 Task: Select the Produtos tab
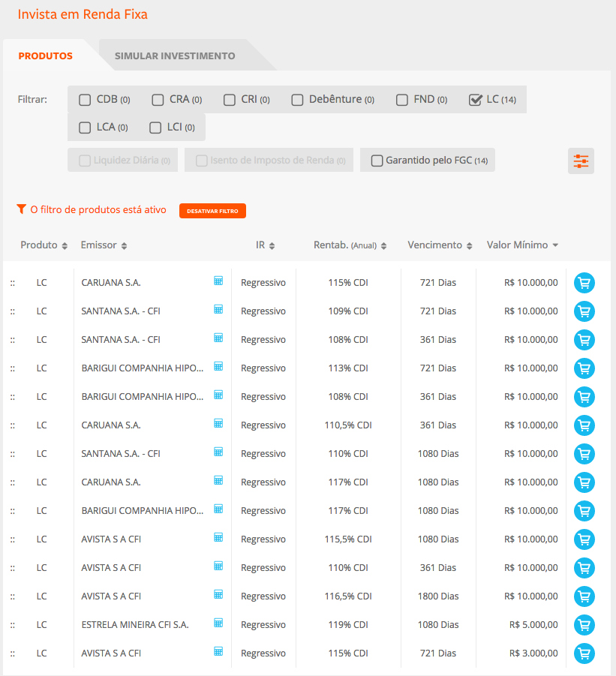(46, 56)
